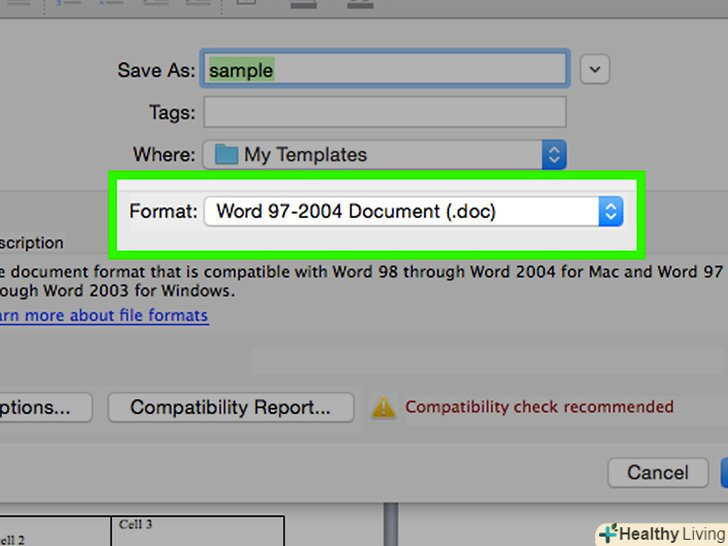Click the Options button
The width and height of the screenshot is (728, 546).
click(45, 407)
